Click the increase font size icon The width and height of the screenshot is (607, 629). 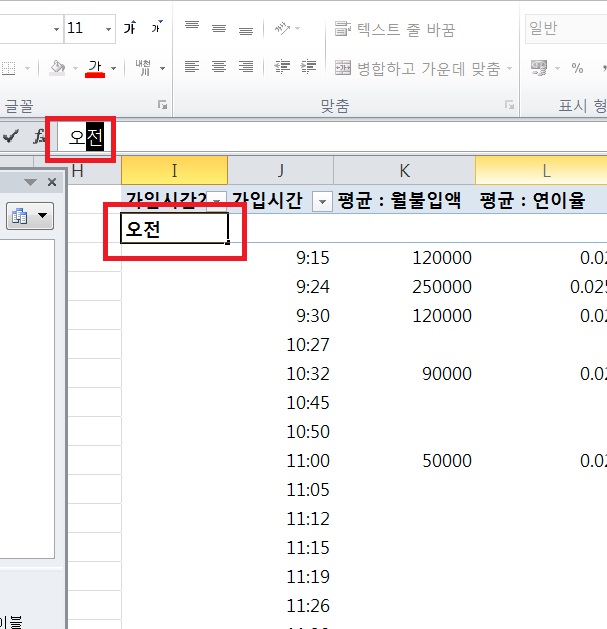(x=129, y=29)
